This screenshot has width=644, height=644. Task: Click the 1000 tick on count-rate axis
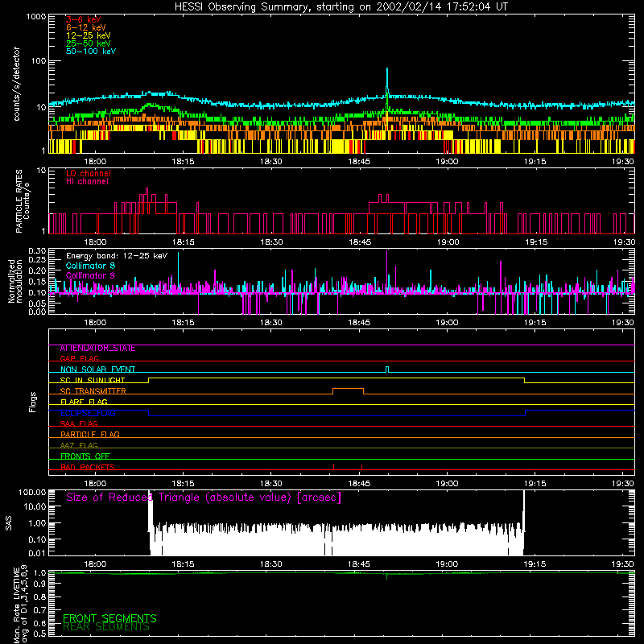pyautogui.click(x=35, y=17)
